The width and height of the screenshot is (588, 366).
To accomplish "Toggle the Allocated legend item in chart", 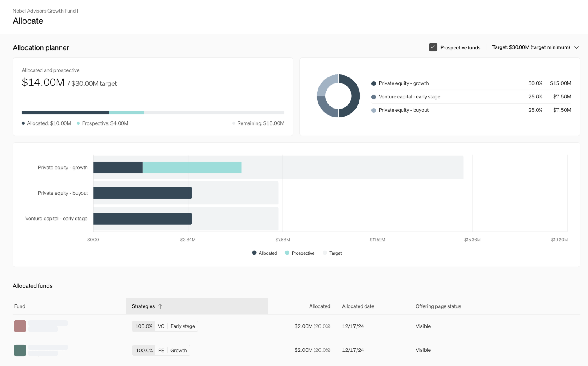I will (264, 253).
